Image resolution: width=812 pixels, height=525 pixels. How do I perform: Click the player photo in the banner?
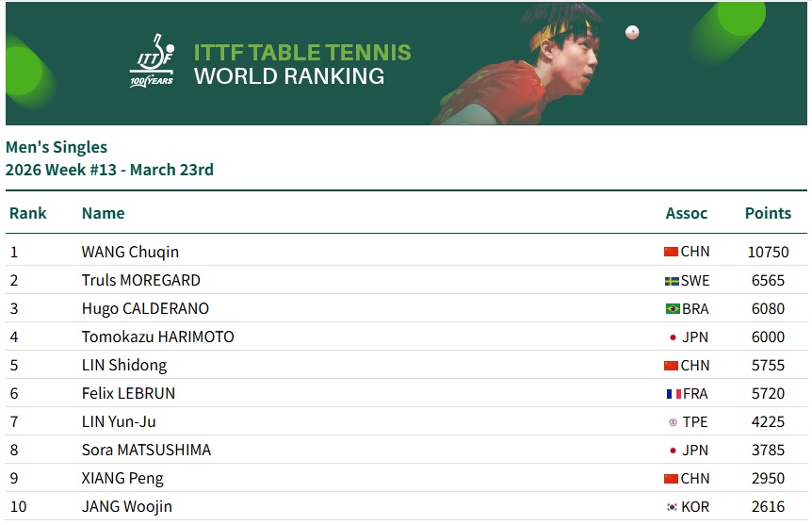[549, 71]
